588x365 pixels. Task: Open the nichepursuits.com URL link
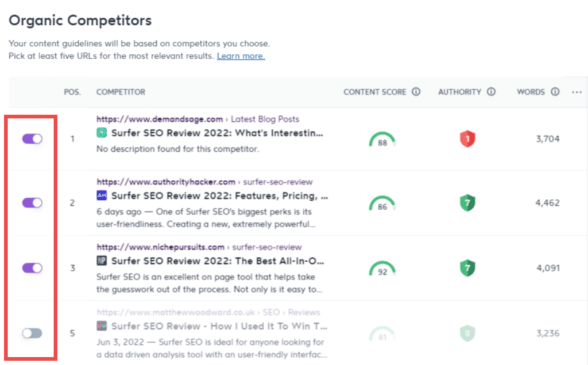161,247
